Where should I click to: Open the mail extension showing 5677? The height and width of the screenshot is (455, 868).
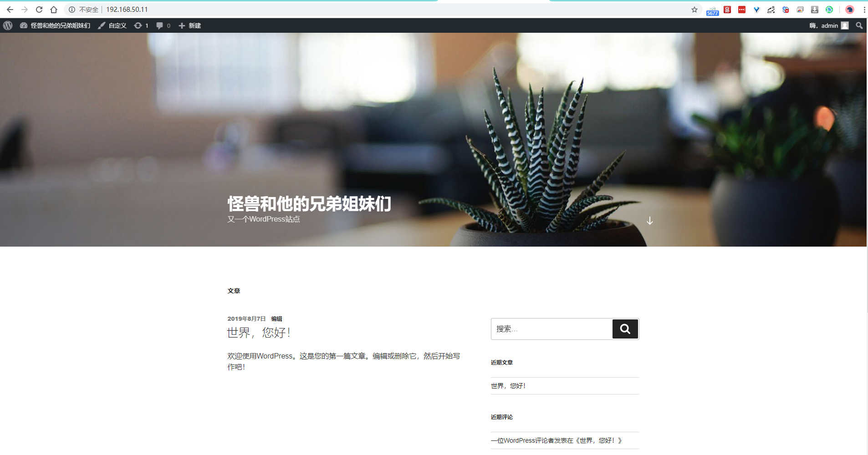coord(713,11)
